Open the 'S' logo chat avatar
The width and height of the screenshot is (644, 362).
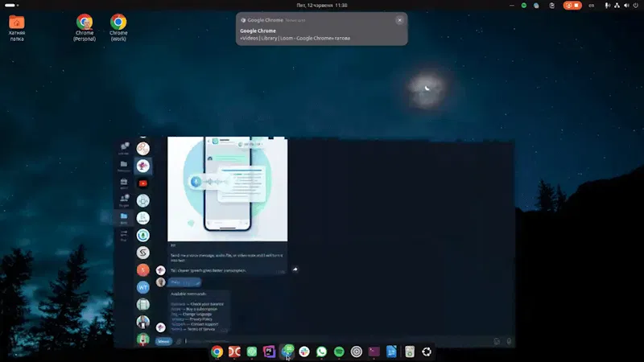click(x=143, y=253)
